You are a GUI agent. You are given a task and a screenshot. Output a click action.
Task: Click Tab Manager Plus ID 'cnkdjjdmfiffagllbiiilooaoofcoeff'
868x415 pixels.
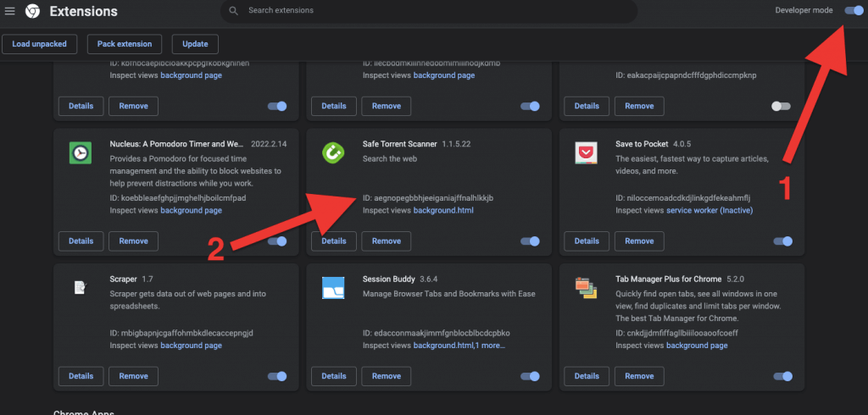[x=682, y=333]
